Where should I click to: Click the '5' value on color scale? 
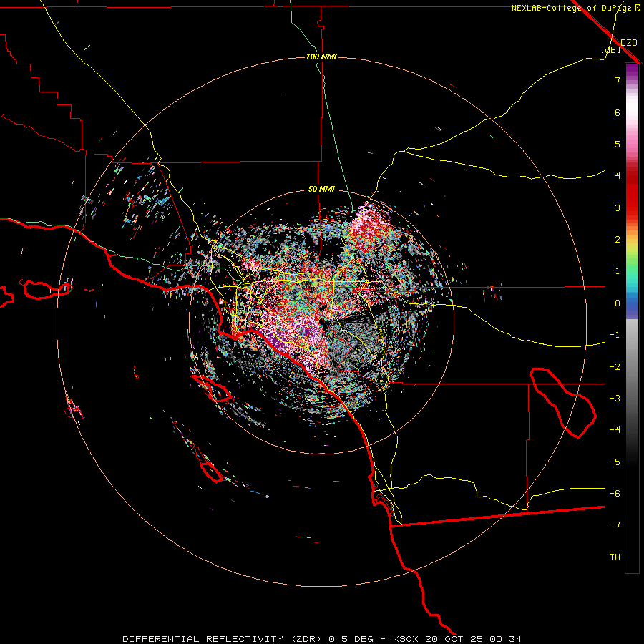(618, 144)
